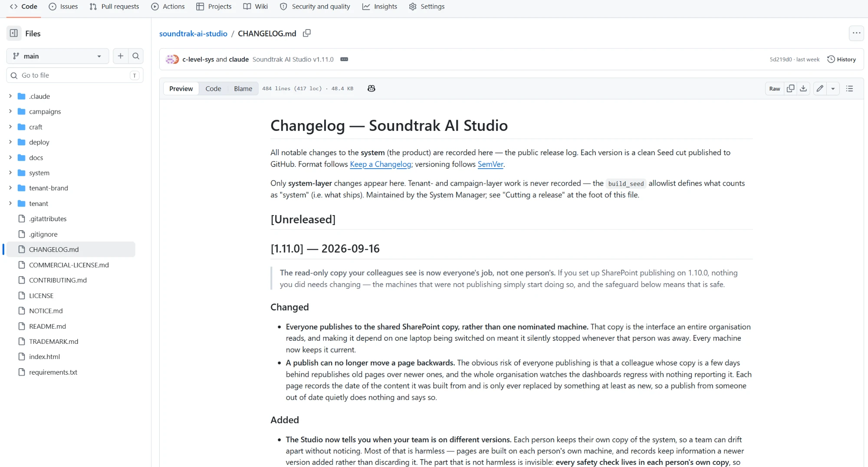Open the Actions tab

tap(168, 7)
